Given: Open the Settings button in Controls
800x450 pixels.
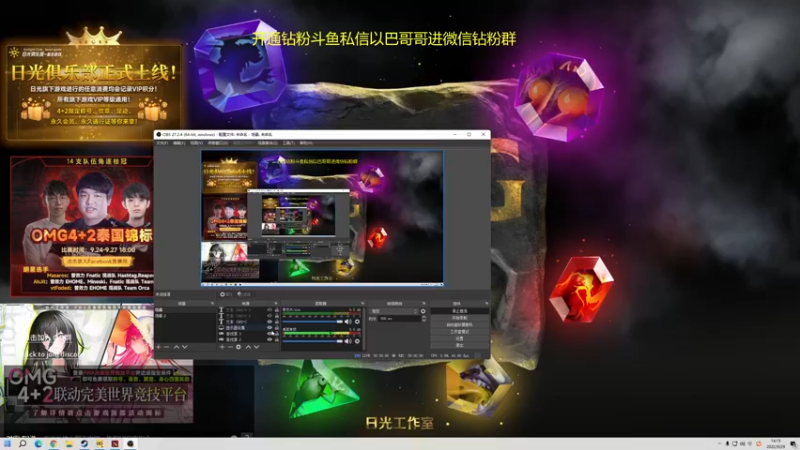Looking at the screenshot, I should pos(459,338).
